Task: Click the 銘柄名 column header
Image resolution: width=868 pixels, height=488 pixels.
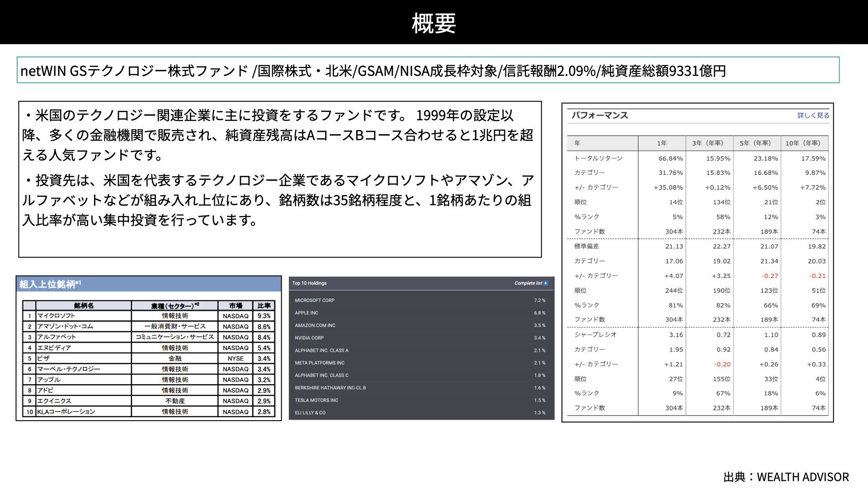Action: click(84, 305)
